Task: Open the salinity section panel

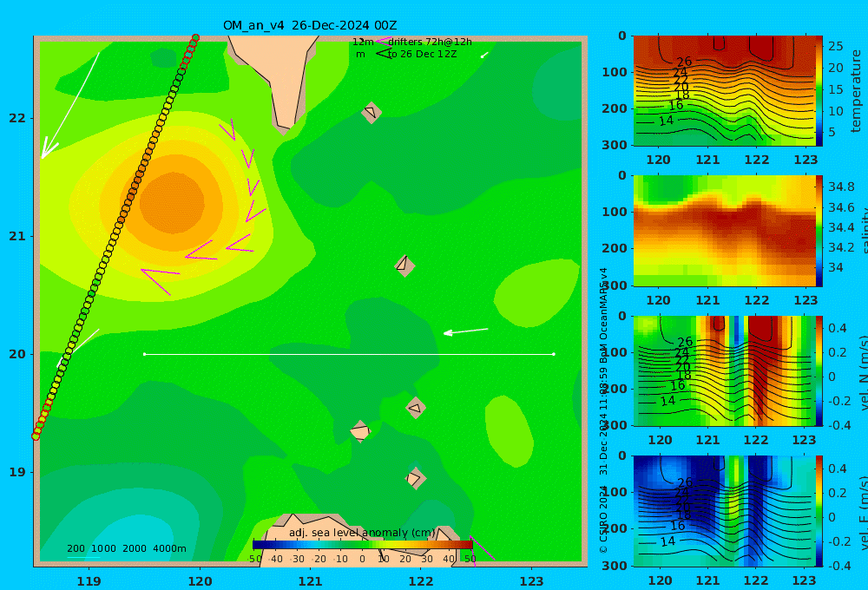Action: coord(725,231)
